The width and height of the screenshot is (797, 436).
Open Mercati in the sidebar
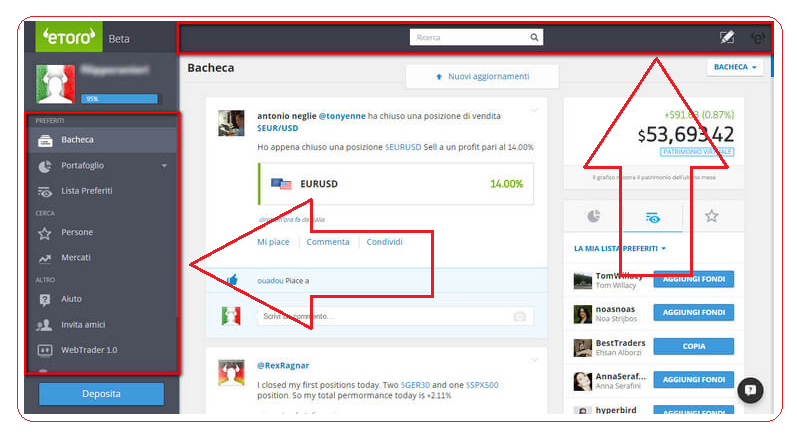[x=102, y=258]
